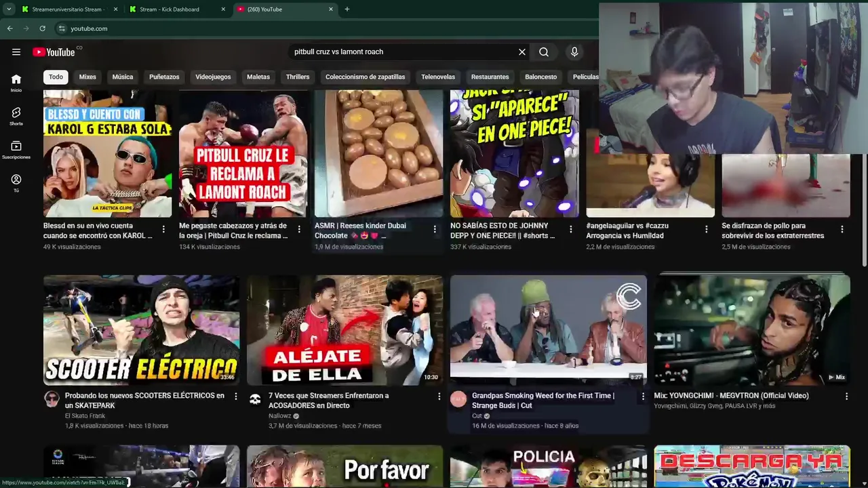Open Cut channel avatar
Screen dimensions: 868x488
pyautogui.click(x=459, y=399)
